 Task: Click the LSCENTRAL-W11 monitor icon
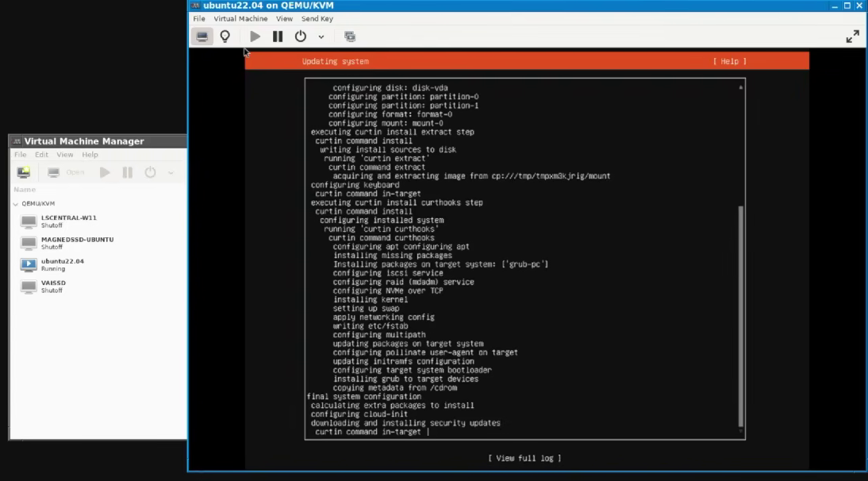tap(29, 221)
